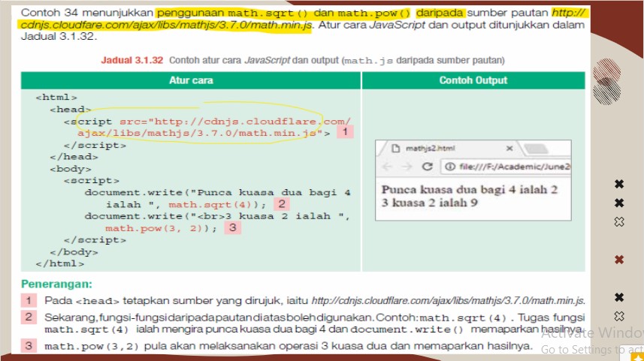The width and height of the screenshot is (644, 361).
Task: Click the "</head>" closing code line
Action: point(74,157)
